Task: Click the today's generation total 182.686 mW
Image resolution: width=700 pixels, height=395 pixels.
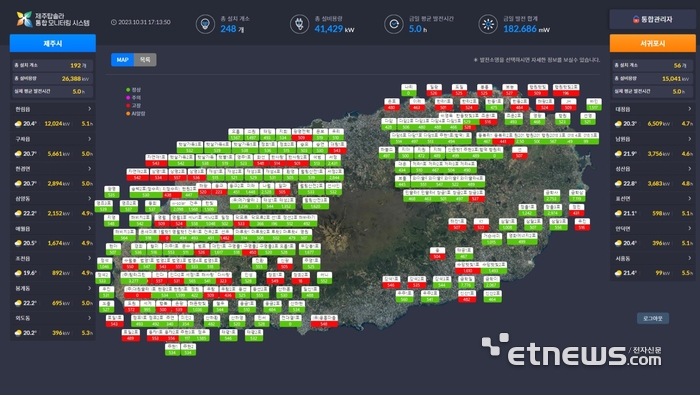Action: click(x=527, y=29)
